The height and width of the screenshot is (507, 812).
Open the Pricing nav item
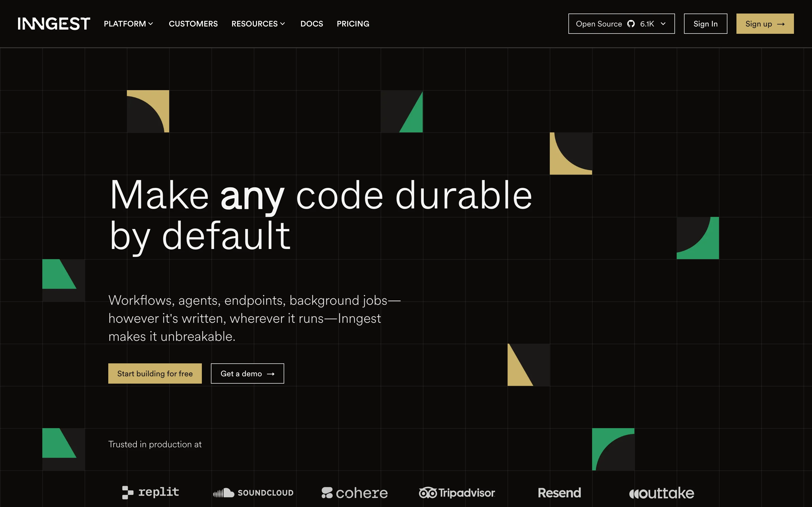tap(353, 24)
